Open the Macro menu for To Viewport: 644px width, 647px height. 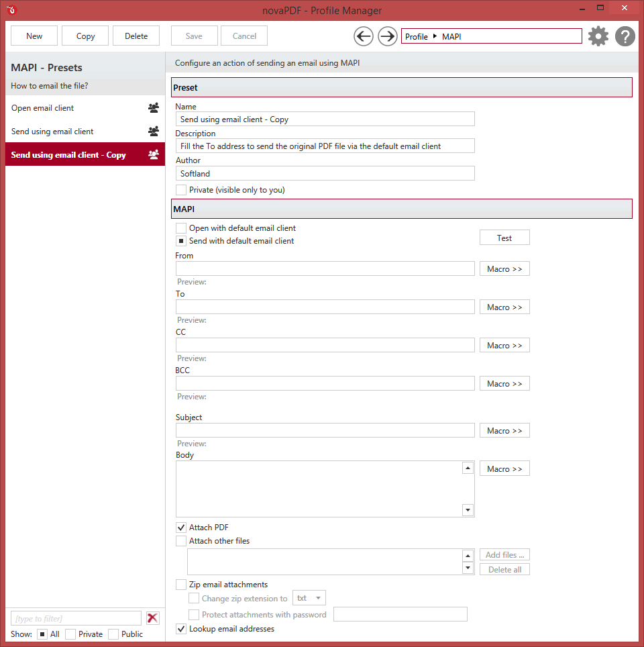coord(504,307)
